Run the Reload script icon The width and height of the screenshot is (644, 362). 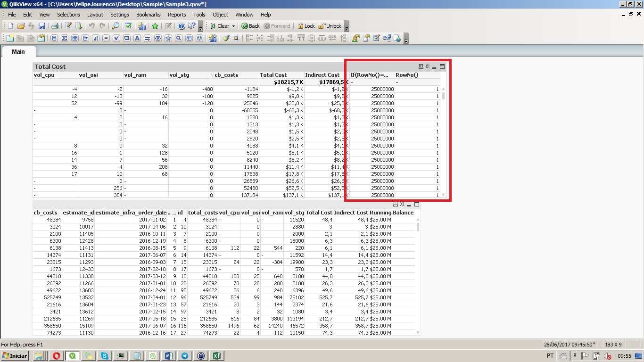tap(78, 26)
